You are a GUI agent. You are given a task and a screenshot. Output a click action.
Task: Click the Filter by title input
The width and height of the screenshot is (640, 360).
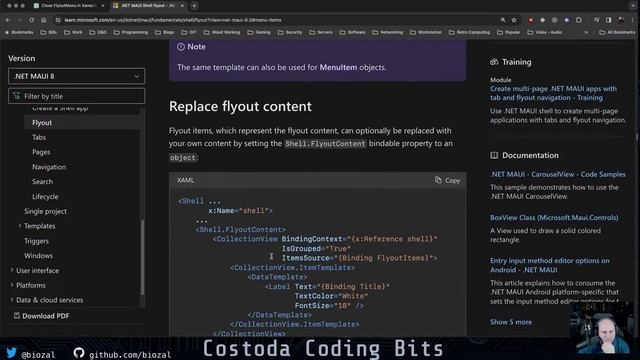76,96
